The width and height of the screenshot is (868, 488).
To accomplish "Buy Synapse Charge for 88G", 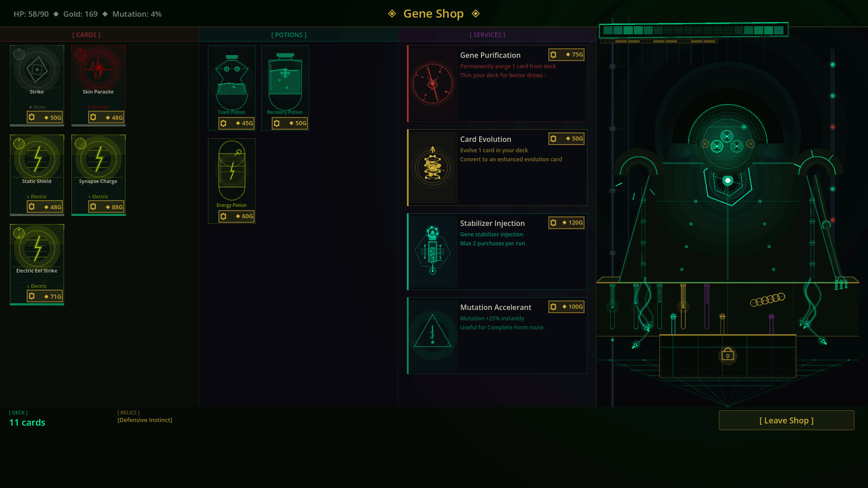I will click(x=106, y=207).
